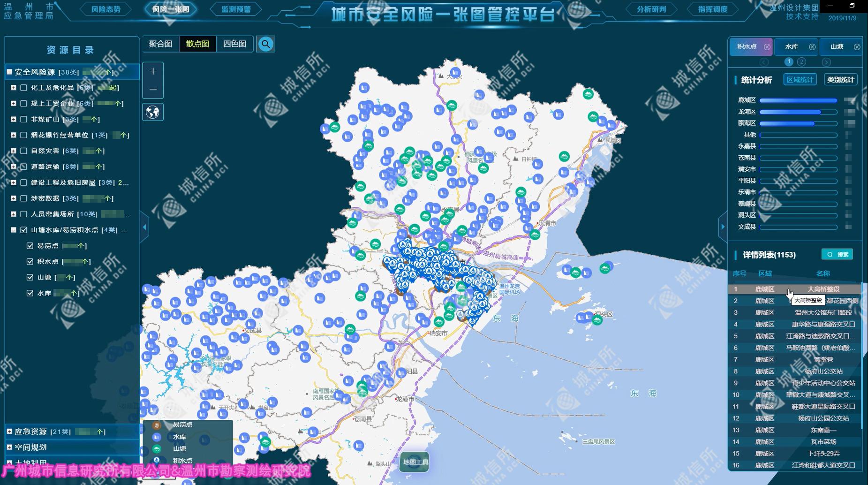The height and width of the screenshot is (485, 868).
Task: Select the 大高桥整段 list row
Action: [x=795, y=289]
